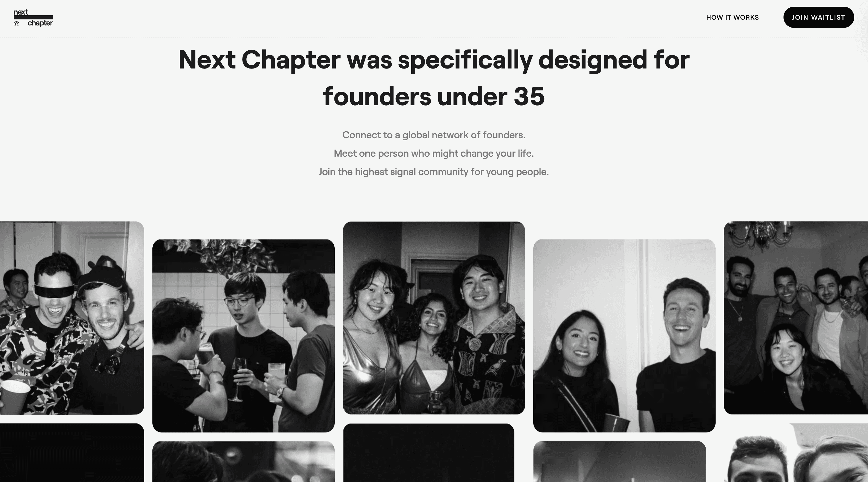Open the gray tile below the black-shirts couple
This screenshot has width=868, height=482.
point(619,461)
